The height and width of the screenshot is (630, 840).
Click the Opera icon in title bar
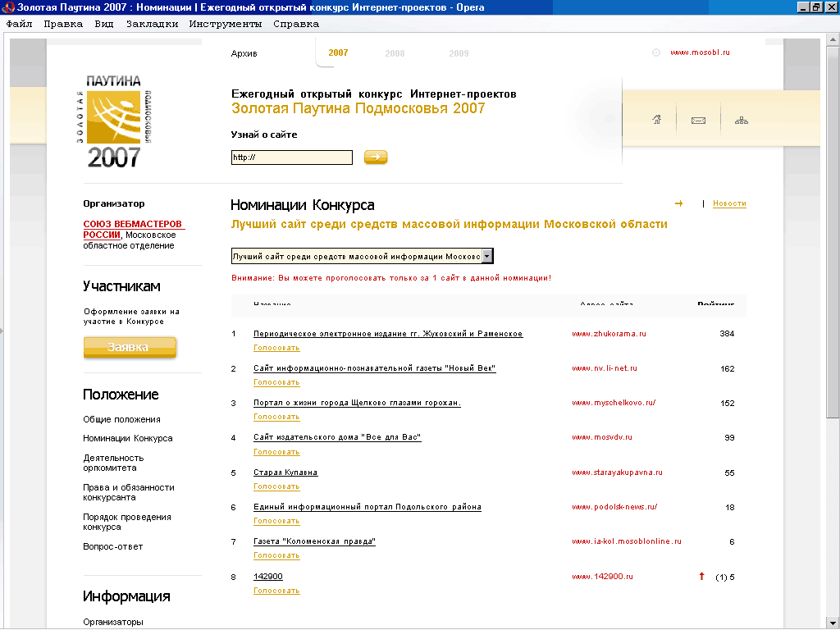(x=8, y=7)
